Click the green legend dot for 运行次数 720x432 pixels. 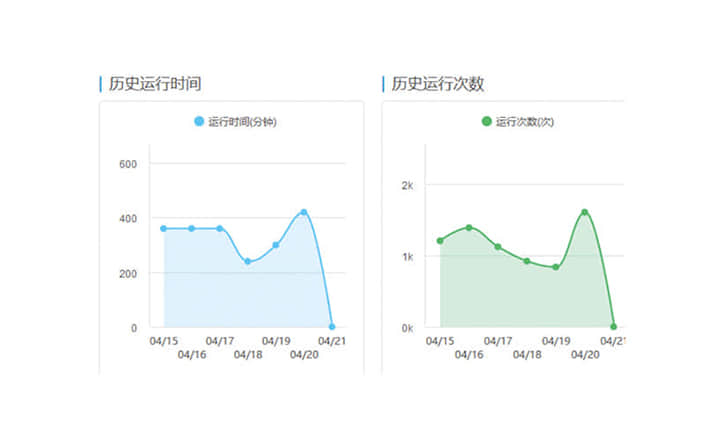pos(486,121)
